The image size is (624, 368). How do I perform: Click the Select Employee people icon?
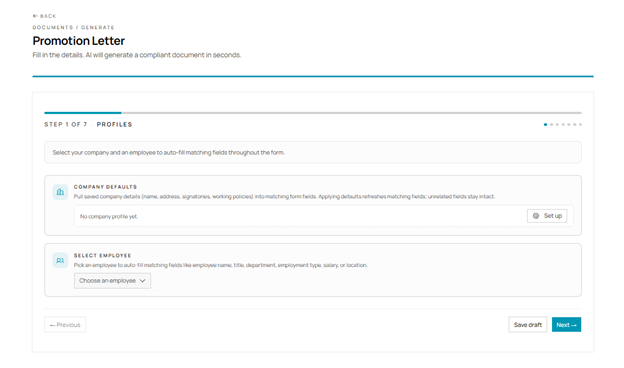point(60,261)
